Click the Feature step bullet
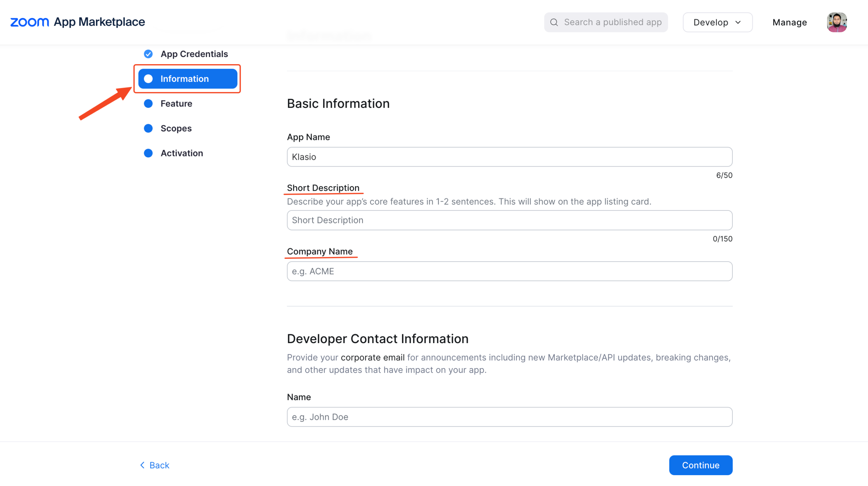 148,104
